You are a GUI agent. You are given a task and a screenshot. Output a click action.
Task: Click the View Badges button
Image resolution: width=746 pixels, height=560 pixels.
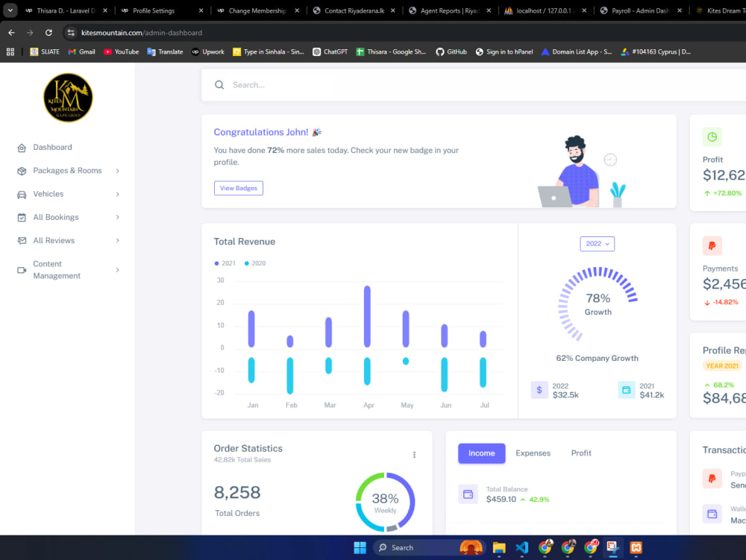coord(239,188)
